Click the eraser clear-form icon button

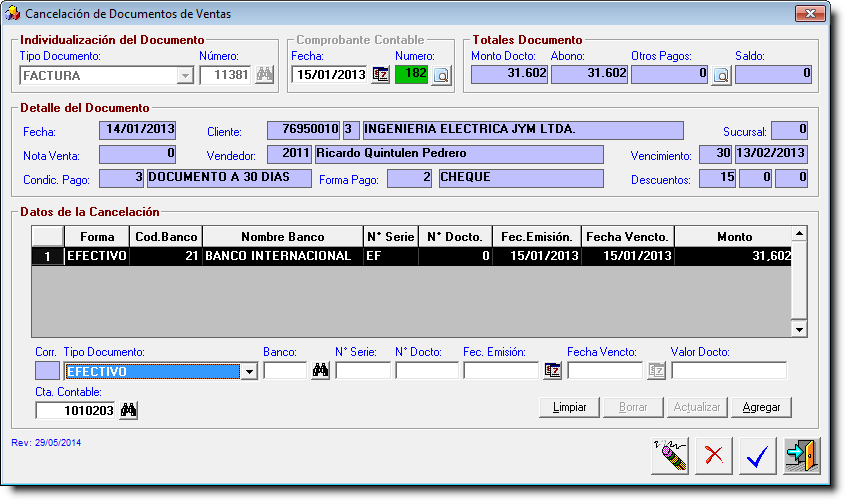click(669, 456)
